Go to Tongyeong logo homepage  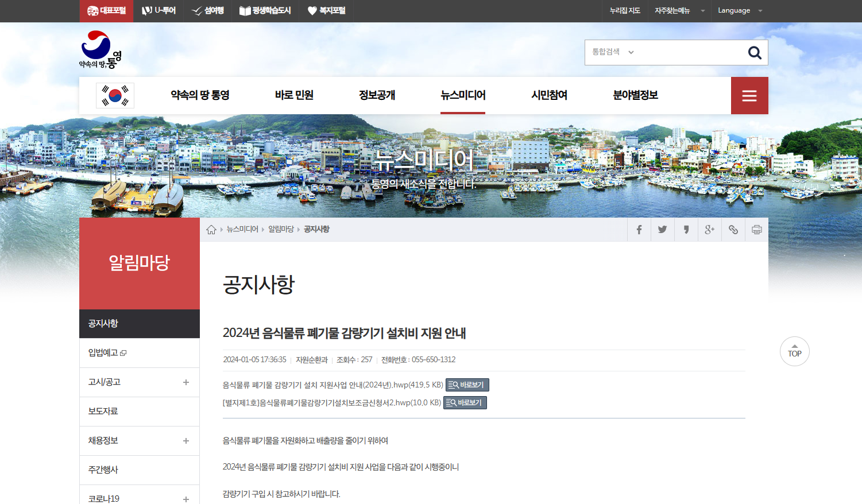tap(100, 50)
